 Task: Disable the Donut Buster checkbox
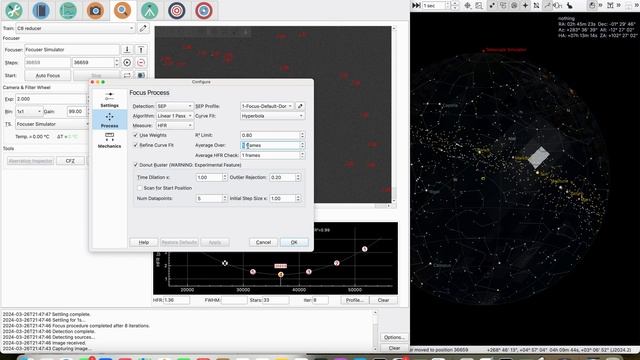(x=136, y=165)
